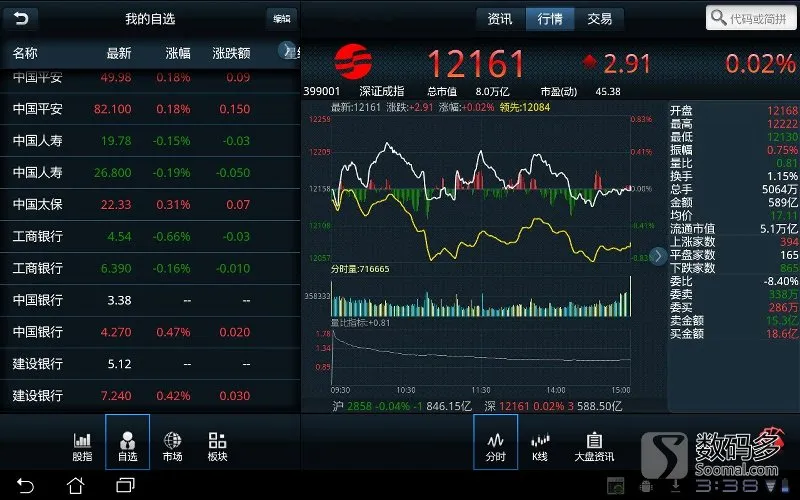Open the 股指 index icon
This screenshot has height=500, width=800.
tap(82, 447)
